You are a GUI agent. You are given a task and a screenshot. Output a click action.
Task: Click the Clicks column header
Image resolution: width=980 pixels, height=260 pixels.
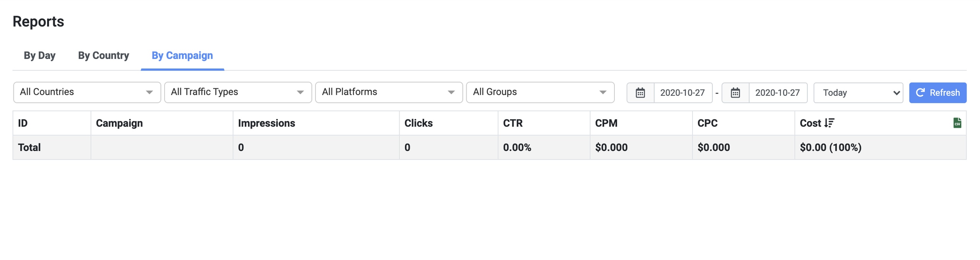click(418, 123)
